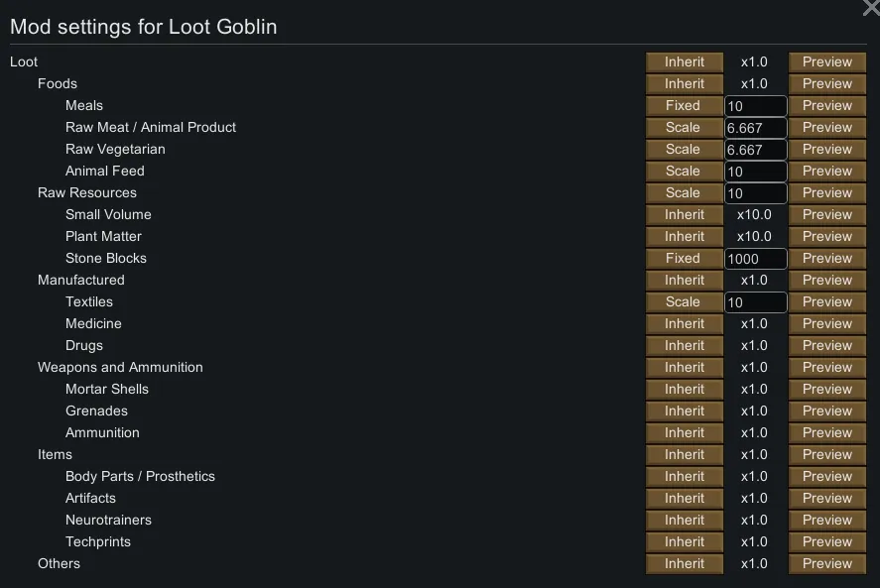Click the Meals value input field
The image size is (880, 588).
point(755,106)
